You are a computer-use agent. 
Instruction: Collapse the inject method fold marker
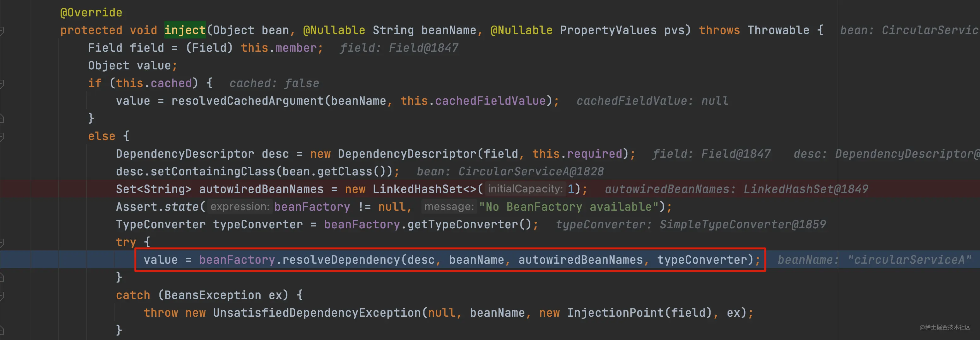(x=2, y=30)
